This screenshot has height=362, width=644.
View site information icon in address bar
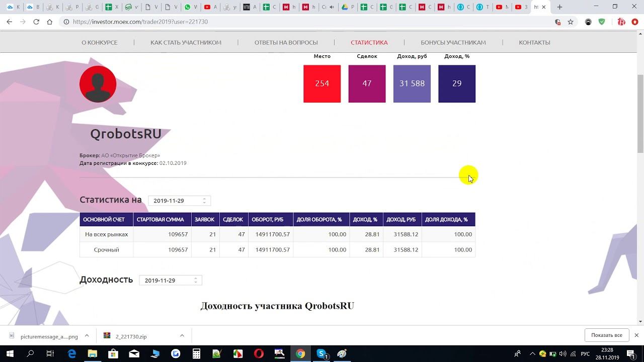click(x=66, y=22)
